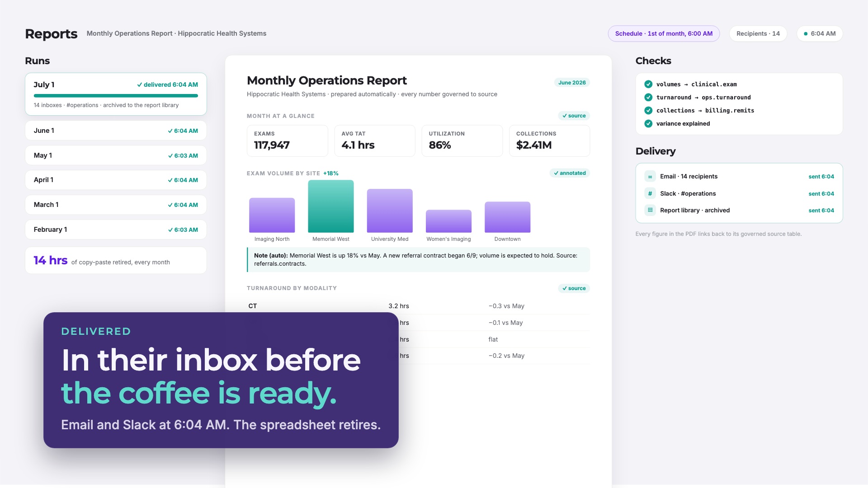The width and height of the screenshot is (868, 488).
Task: Click the check icon beside variance explained
Action: [648, 123]
